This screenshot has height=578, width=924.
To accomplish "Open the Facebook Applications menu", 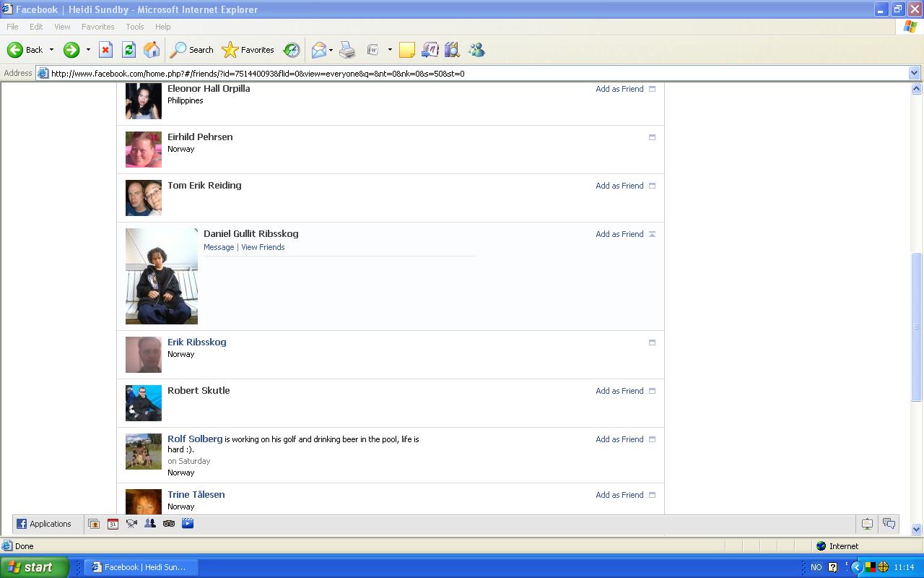I will click(x=44, y=524).
